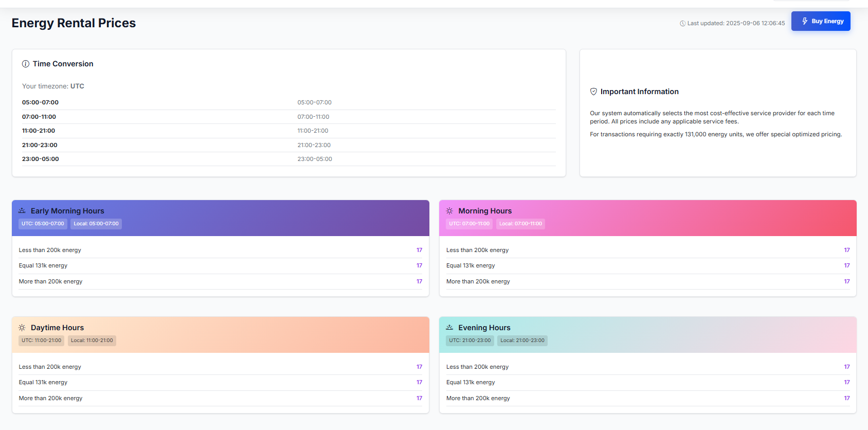Click the info icon next to Time Conversion

pyautogui.click(x=26, y=64)
